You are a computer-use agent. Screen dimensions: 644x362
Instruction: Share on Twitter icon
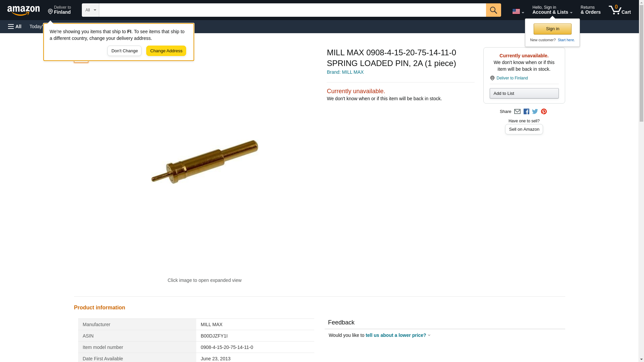535,112
